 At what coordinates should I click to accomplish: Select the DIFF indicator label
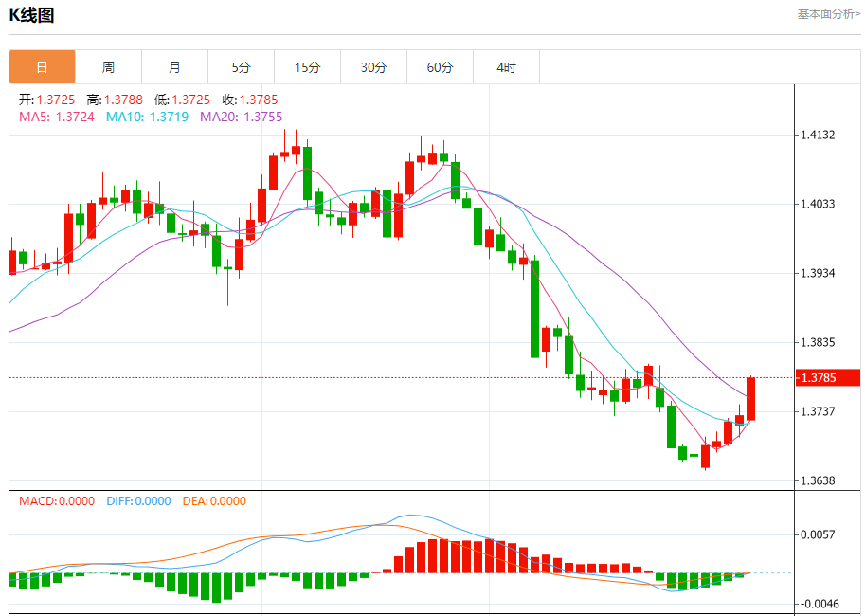click(138, 501)
